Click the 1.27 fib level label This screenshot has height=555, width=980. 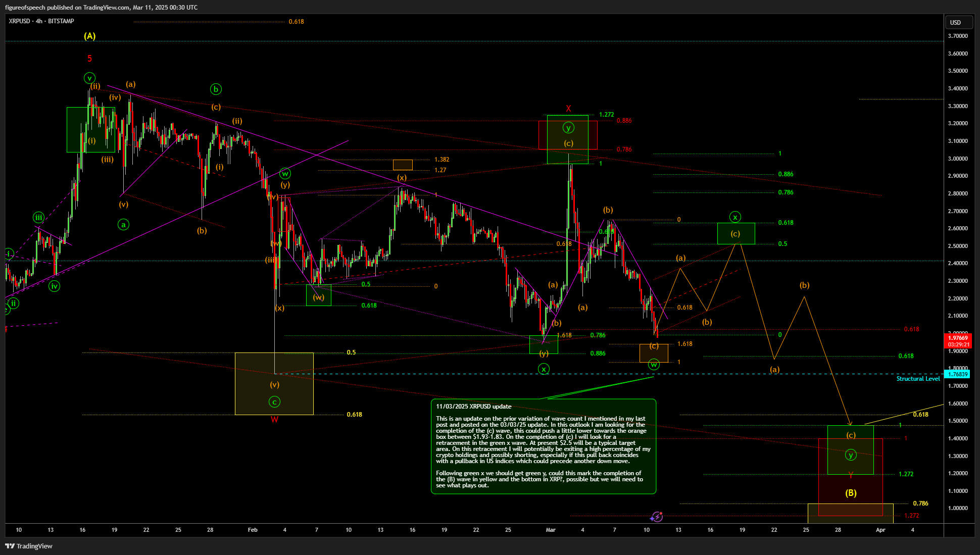coord(440,170)
